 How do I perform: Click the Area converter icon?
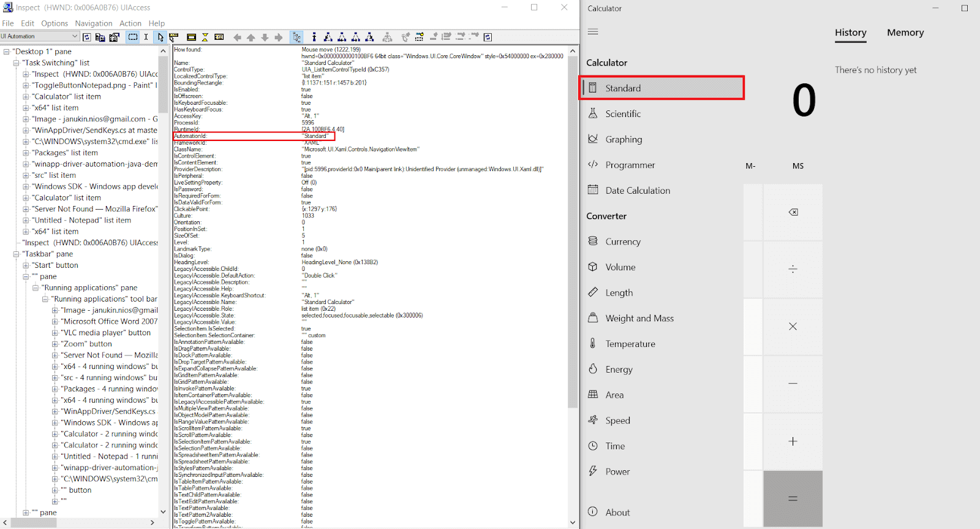pos(593,395)
